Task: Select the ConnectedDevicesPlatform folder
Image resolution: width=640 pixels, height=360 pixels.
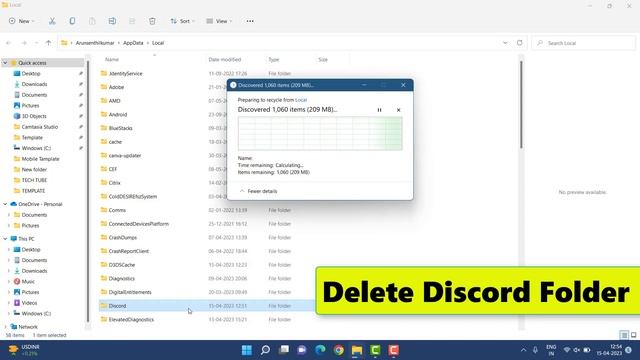Action: coord(138,224)
